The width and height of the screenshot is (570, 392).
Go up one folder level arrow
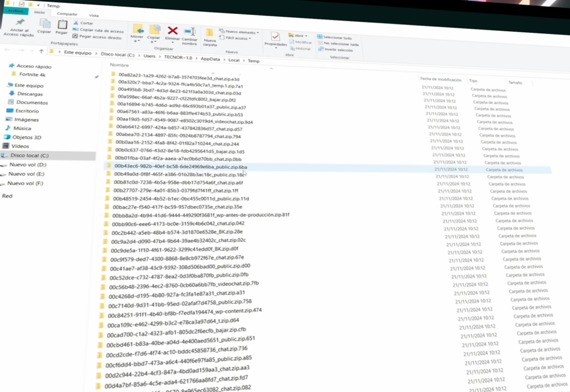click(x=41, y=51)
